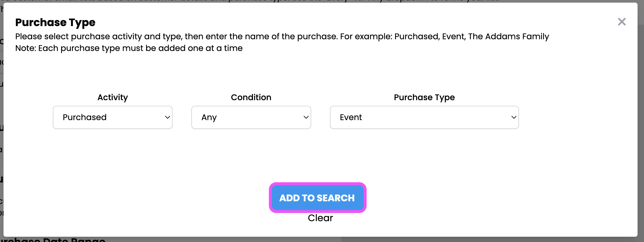Click the Purchase Type label above the dropdown
The height and width of the screenshot is (242, 644).
(424, 97)
